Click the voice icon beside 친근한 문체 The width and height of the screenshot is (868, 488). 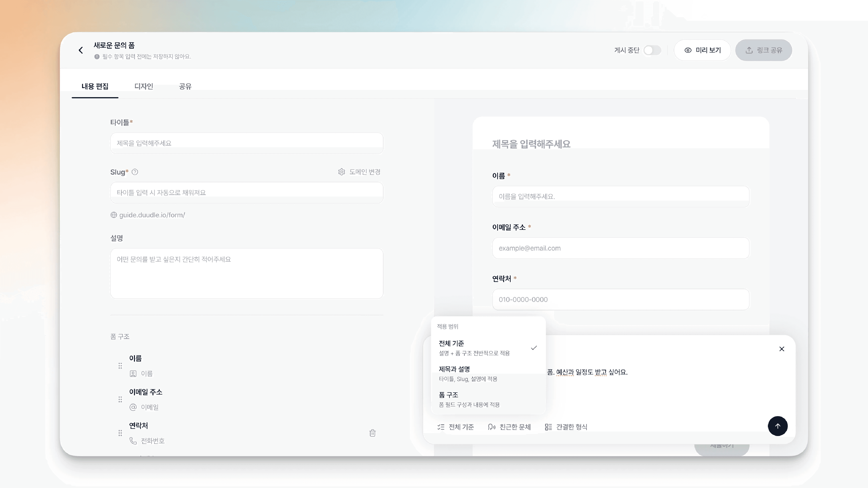[x=492, y=427]
